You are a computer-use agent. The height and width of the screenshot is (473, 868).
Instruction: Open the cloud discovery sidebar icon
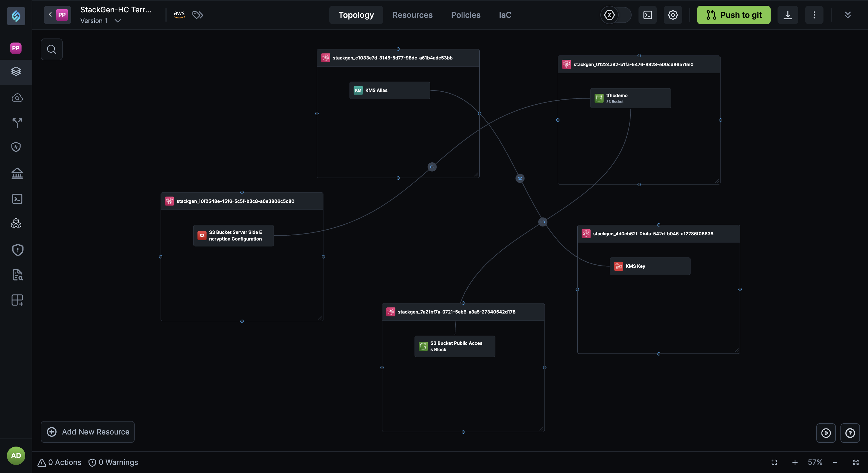[x=17, y=98]
